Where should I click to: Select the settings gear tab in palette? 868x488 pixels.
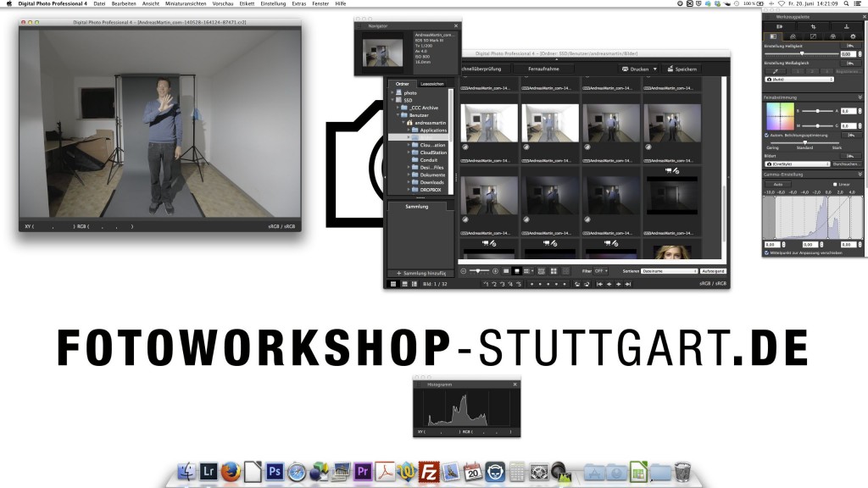click(x=853, y=36)
